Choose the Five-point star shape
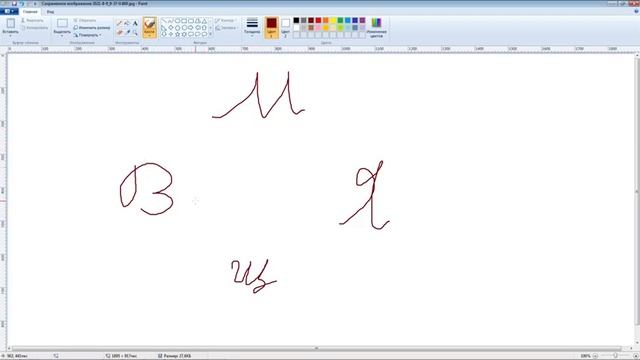 coord(177,34)
